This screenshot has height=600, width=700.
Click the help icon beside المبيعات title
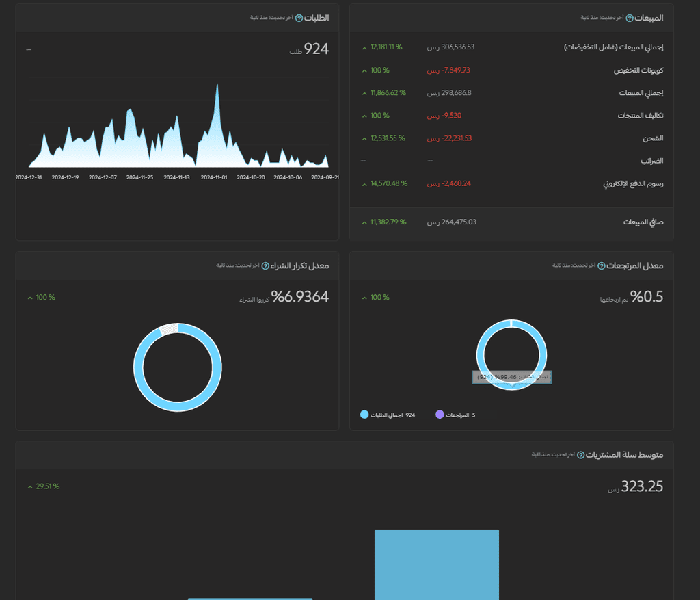tap(630, 18)
